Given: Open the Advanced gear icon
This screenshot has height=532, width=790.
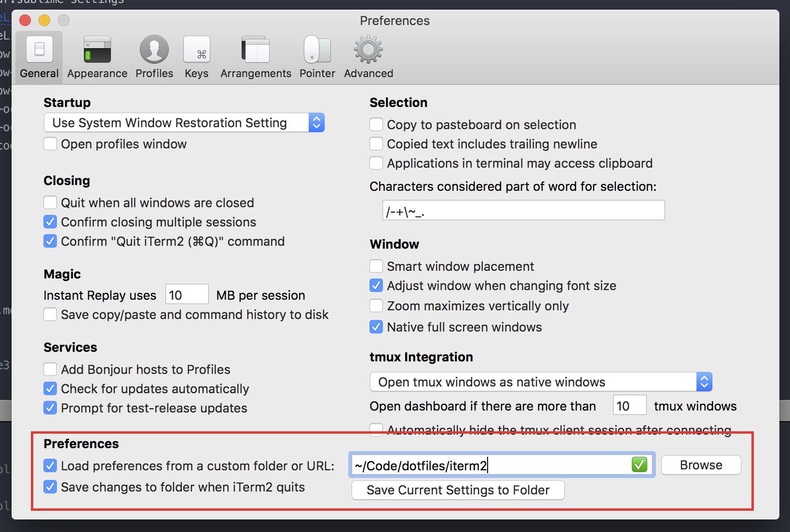Looking at the screenshot, I should tap(368, 49).
